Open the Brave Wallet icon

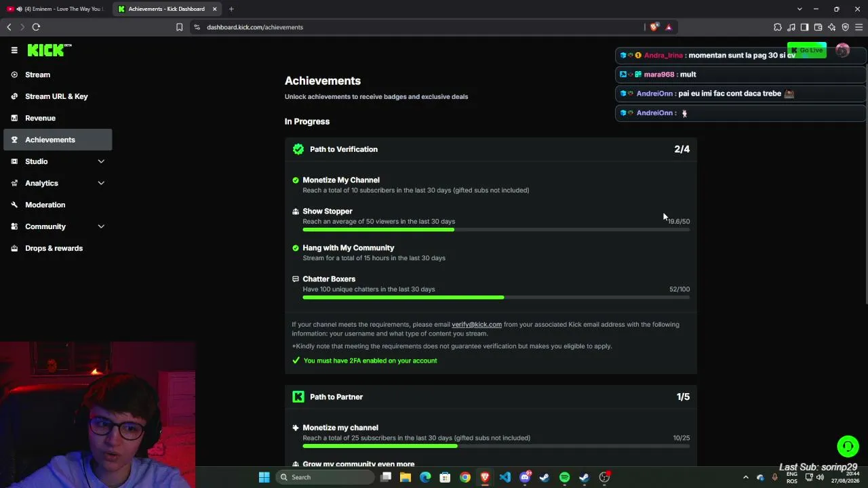coord(818,27)
